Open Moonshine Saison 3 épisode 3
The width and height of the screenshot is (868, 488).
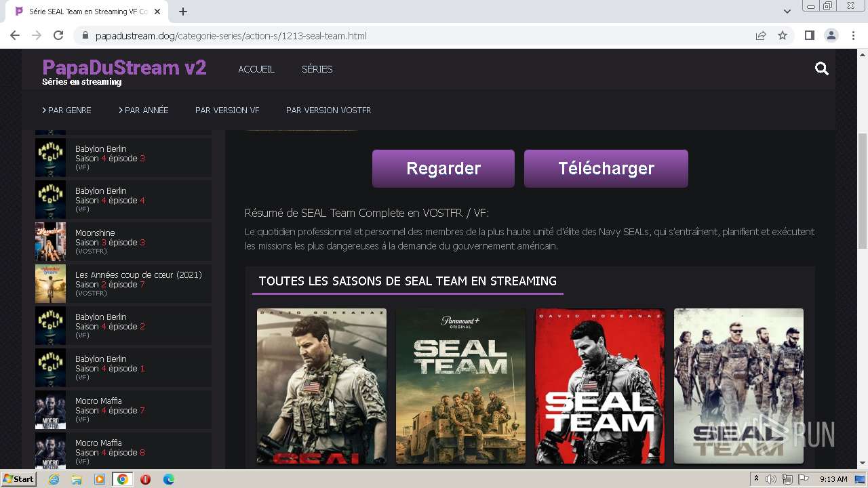(x=123, y=241)
